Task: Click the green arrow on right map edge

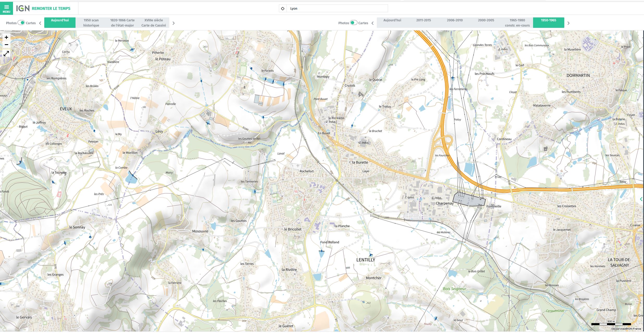Action: click(641, 199)
